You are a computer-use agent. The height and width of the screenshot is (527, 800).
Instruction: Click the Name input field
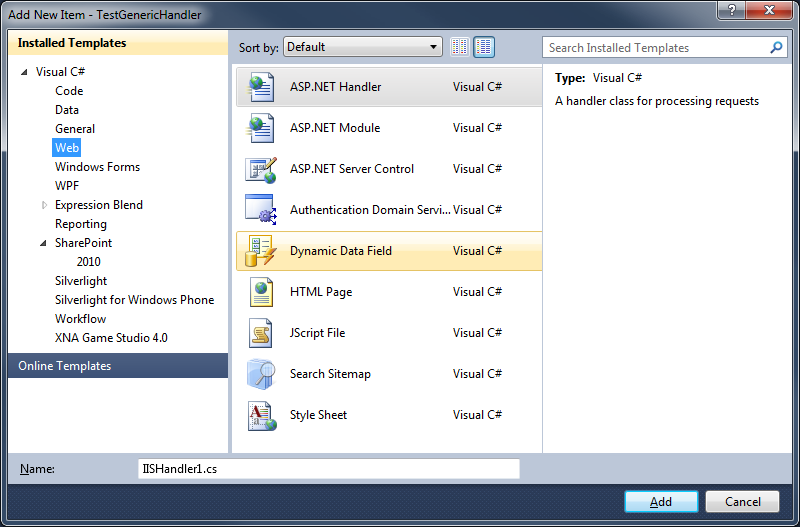tap(329, 469)
